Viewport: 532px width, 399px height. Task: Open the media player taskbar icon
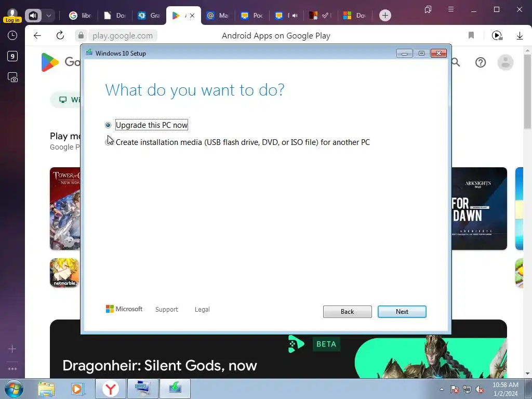(x=77, y=389)
